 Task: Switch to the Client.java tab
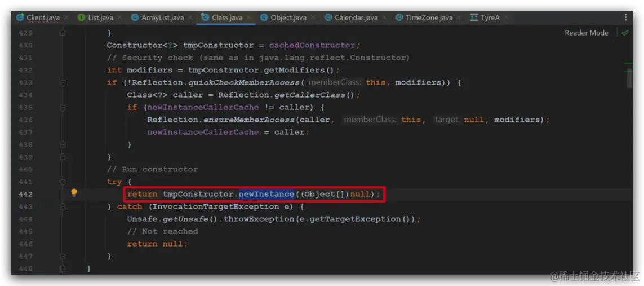pyautogui.click(x=43, y=17)
